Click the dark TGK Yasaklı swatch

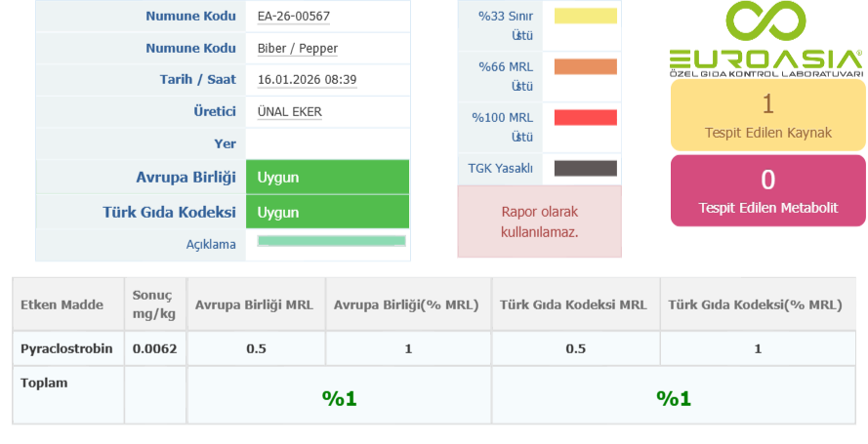tap(585, 168)
